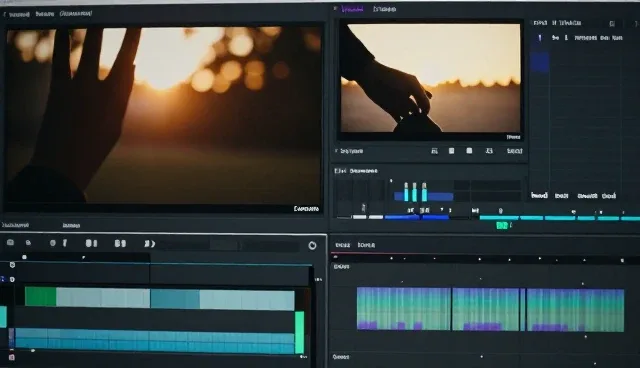The width and height of the screenshot is (640, 368).
Task: Adjust the middle cyan level bar in the meter
Action: coord(415,192)
